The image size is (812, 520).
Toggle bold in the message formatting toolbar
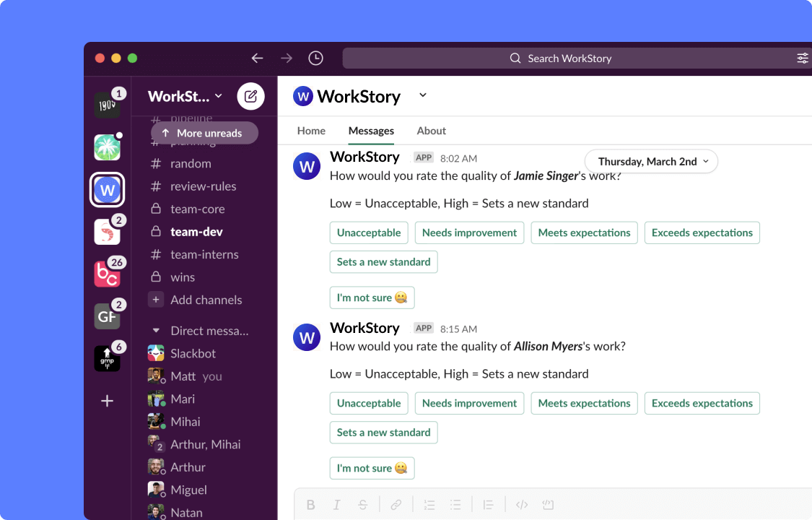click(x=311, y=504)
